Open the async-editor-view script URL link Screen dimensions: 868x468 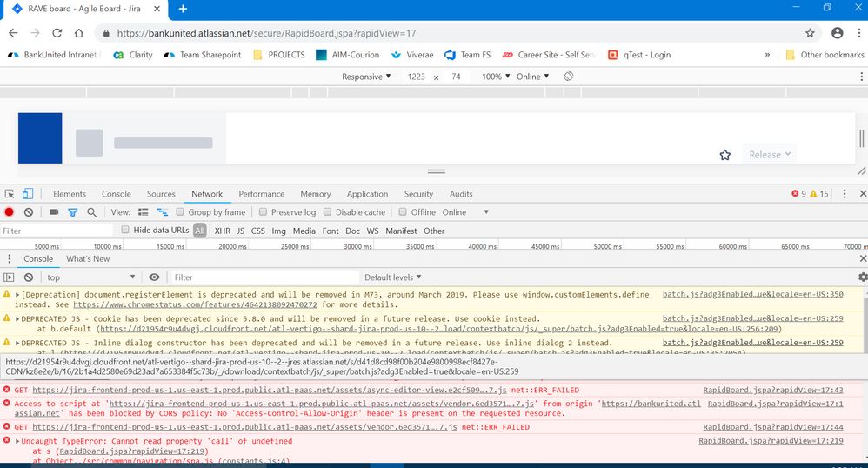tap(269, 391)
